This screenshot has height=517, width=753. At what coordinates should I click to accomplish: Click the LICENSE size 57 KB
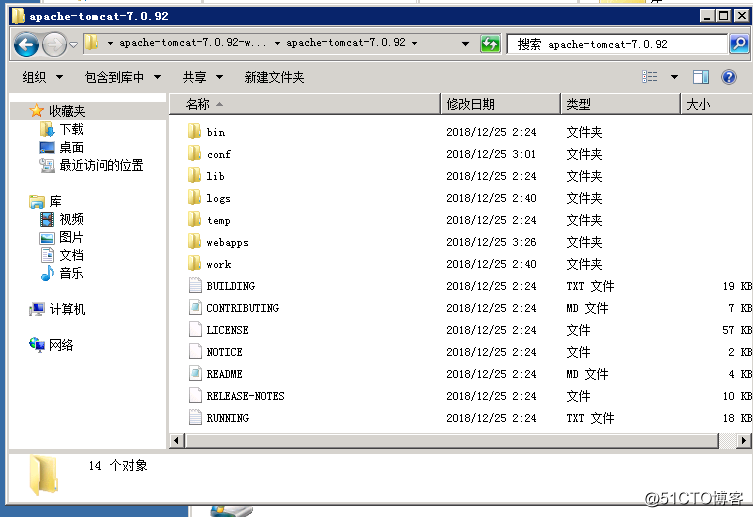point(737,330)
